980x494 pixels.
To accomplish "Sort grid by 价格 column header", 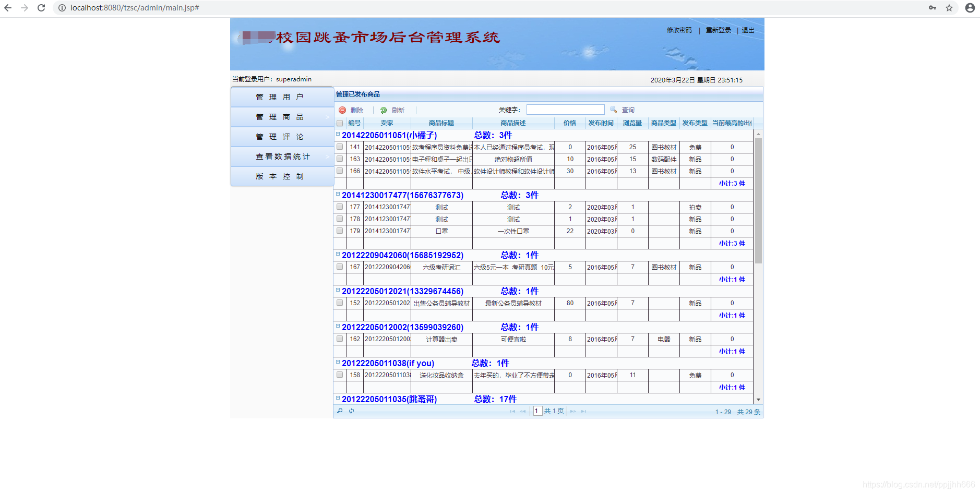I will pyautogui.click(x=570, y=123).
